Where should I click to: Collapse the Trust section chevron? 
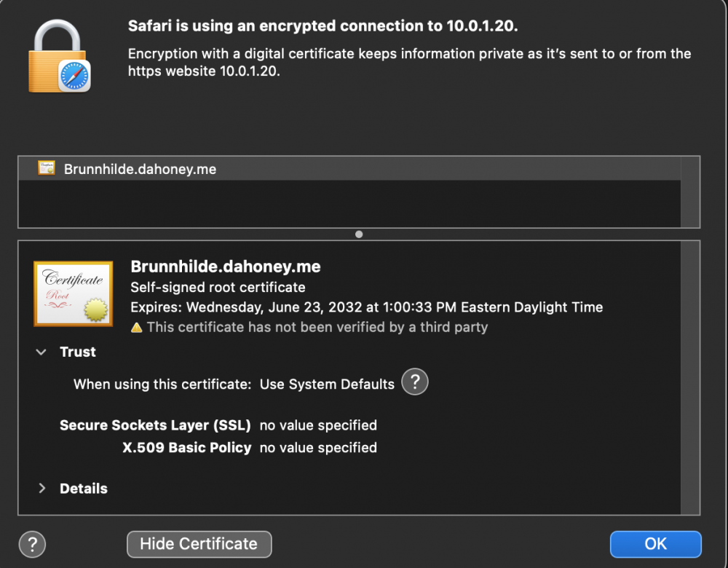(41, 352)
